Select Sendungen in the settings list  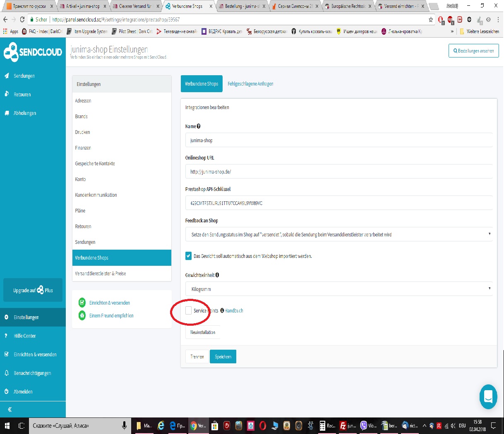[122, 242]
